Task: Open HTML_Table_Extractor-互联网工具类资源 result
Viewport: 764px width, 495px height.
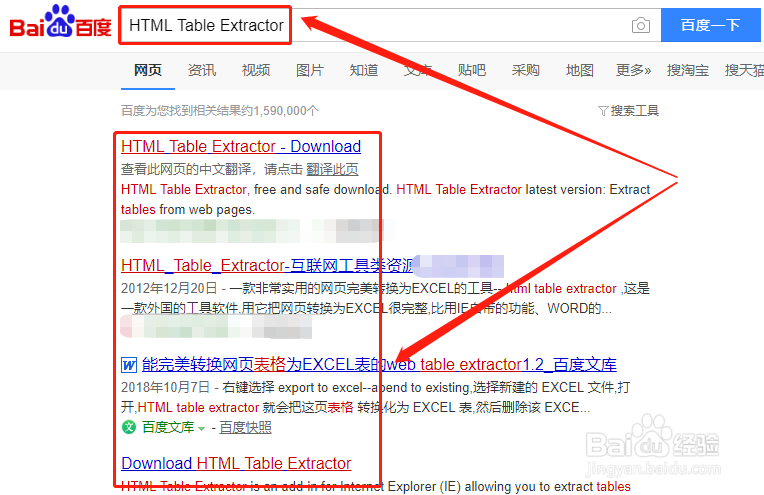Action: click(x=267, y=266)
